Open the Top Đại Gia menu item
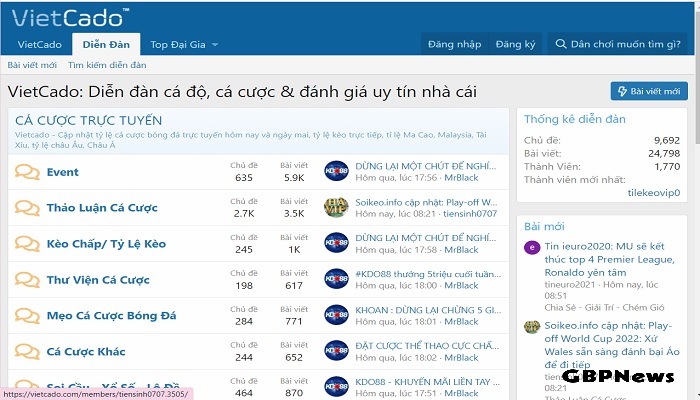 pos(178,44)
